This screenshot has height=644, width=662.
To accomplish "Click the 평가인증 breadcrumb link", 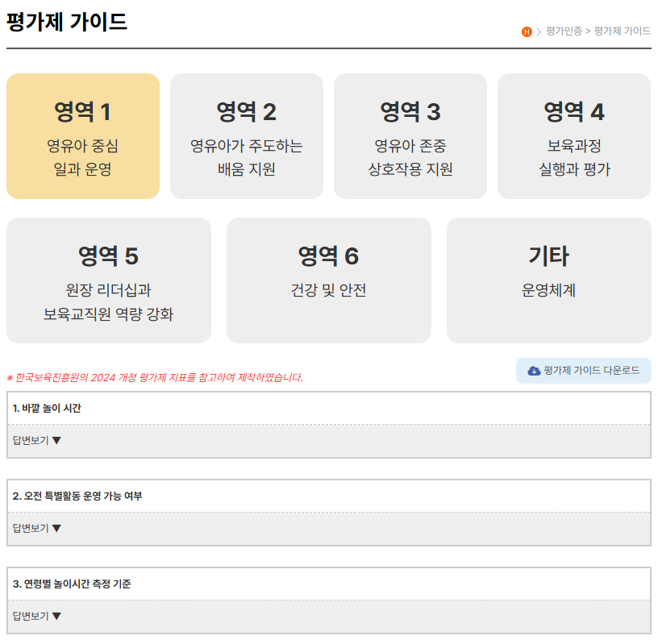I will pos(564,31).
